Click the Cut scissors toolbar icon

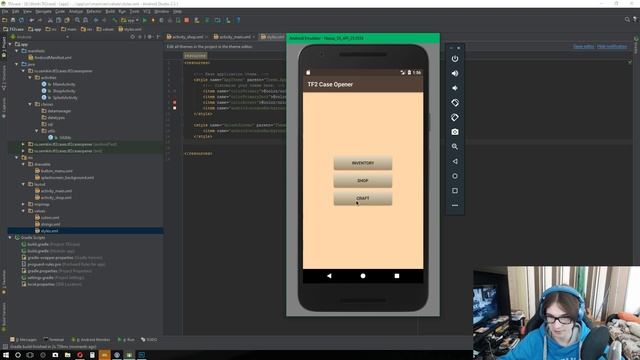click(50, 20)
